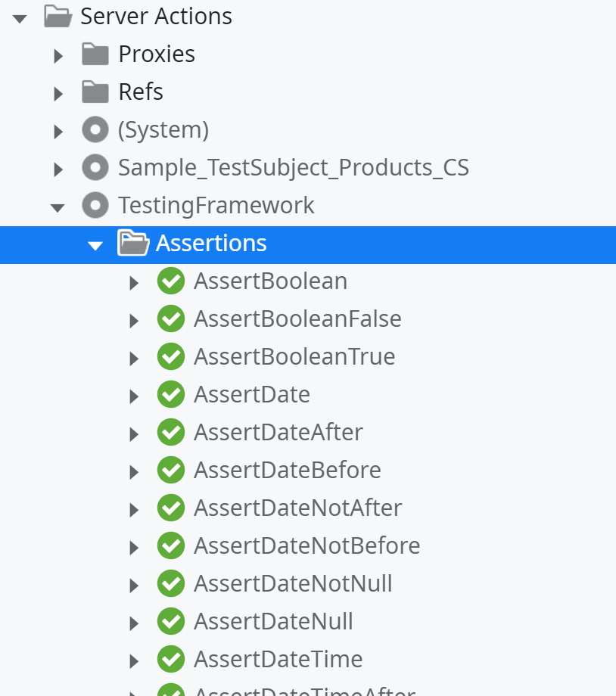The height and width of the screenshot is (696, 616).
Task: Click the (System) module circle icon
Action: tap(95, 130)
